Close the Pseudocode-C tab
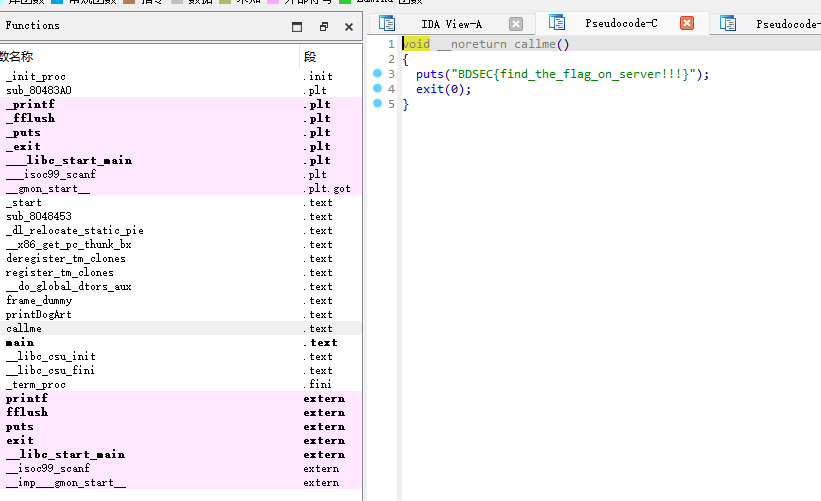821x501 pixels. pyautogui.click(x=687, y=23)
